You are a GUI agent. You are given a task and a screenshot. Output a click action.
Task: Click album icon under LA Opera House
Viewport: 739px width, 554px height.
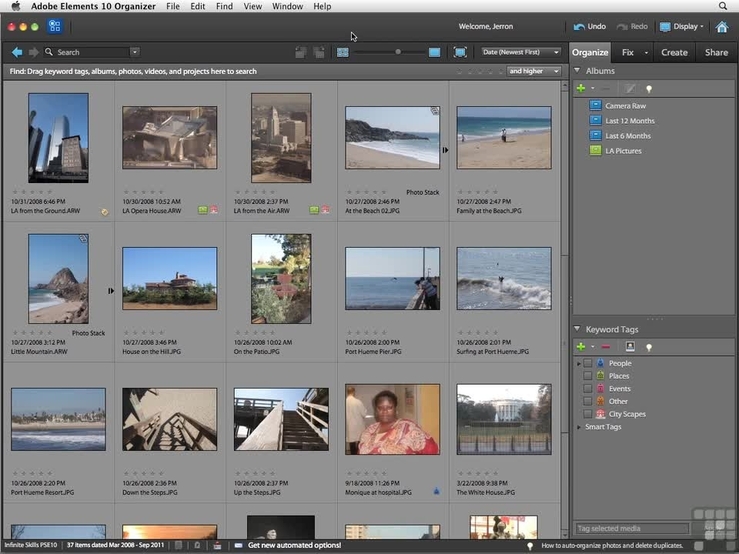tap(203, 210)
